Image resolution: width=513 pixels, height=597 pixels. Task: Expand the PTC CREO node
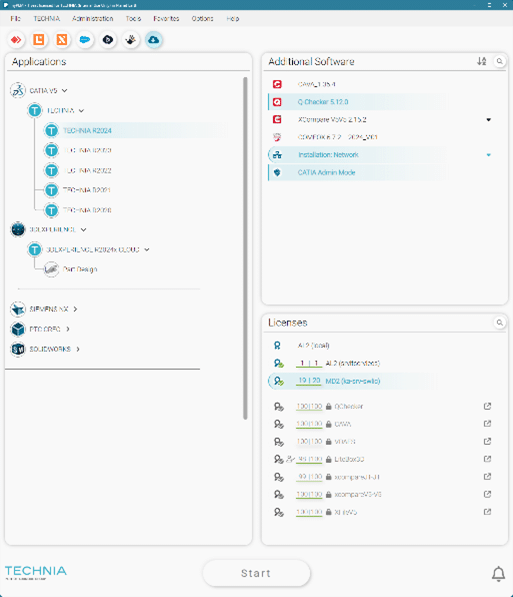68,329
